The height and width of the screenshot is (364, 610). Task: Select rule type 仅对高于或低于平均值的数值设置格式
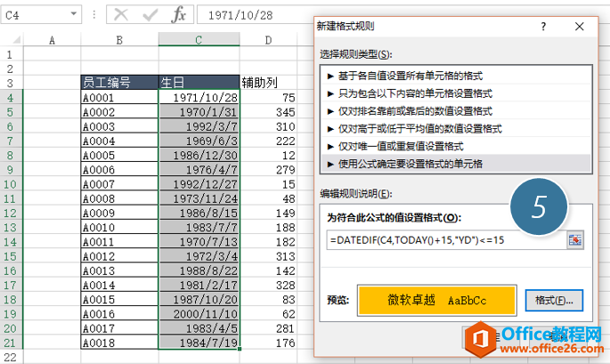pyautogui.click(x=456, y=129)
